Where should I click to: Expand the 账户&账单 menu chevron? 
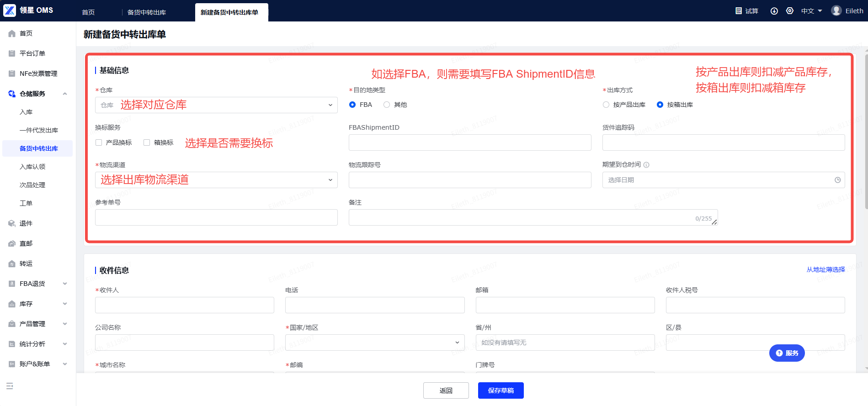coord(65,364)
